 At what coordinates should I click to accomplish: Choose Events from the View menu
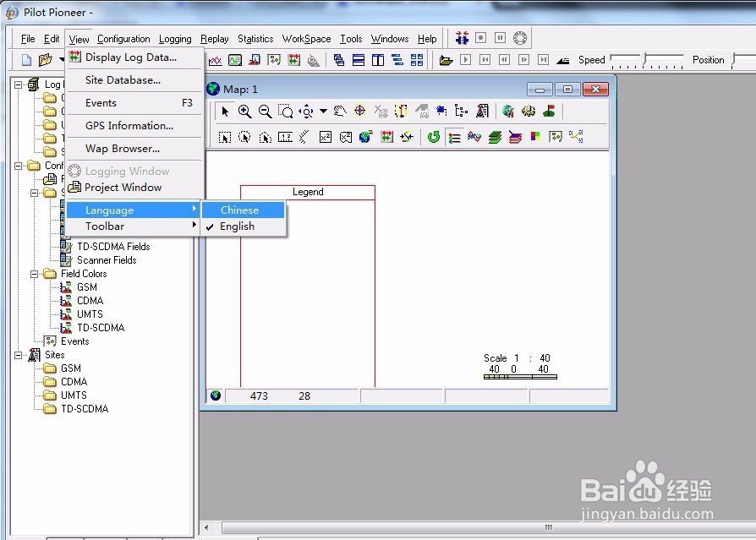[x=134, y=103]
